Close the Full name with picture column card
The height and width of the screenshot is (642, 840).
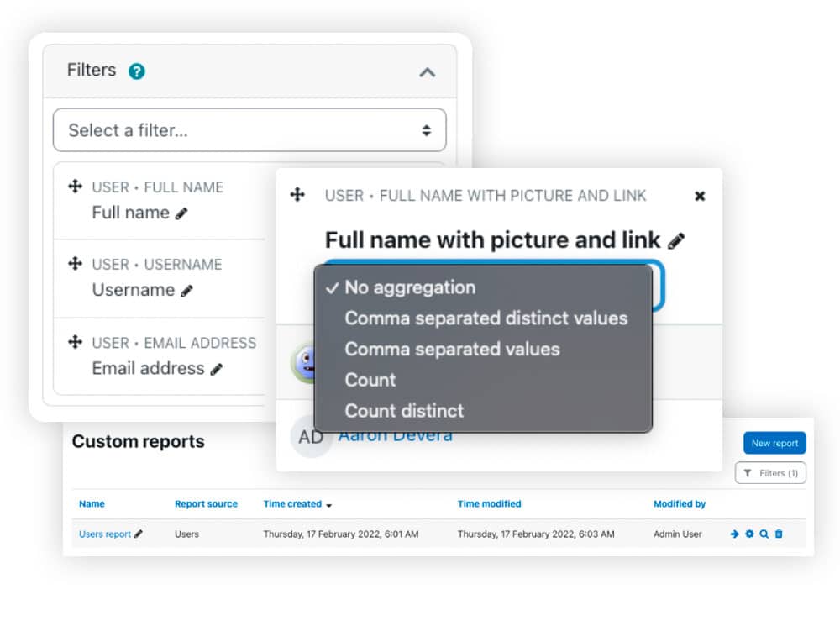[x=699, y=196]
